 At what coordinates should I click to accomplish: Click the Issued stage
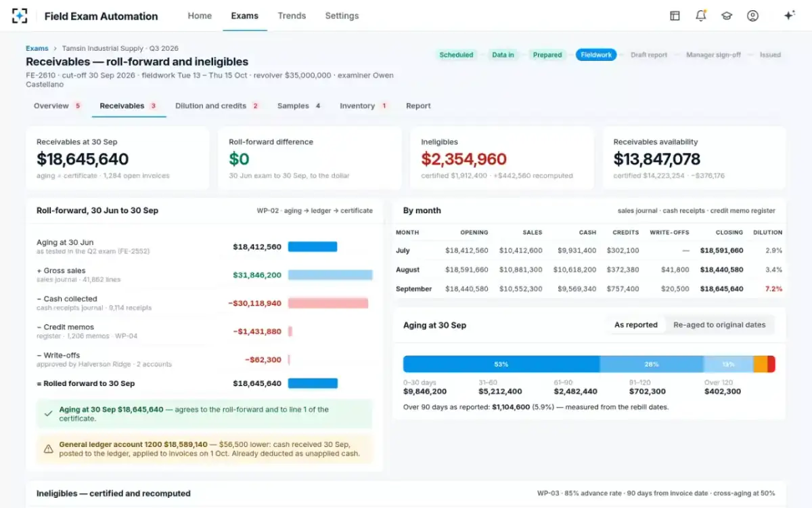[x=770, y=55]
